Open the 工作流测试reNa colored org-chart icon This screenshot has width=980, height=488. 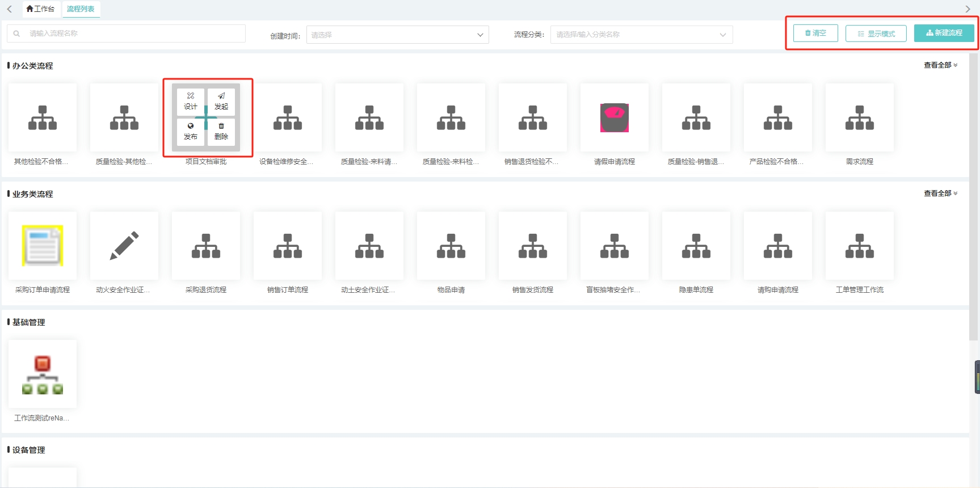tap(43, 375)
